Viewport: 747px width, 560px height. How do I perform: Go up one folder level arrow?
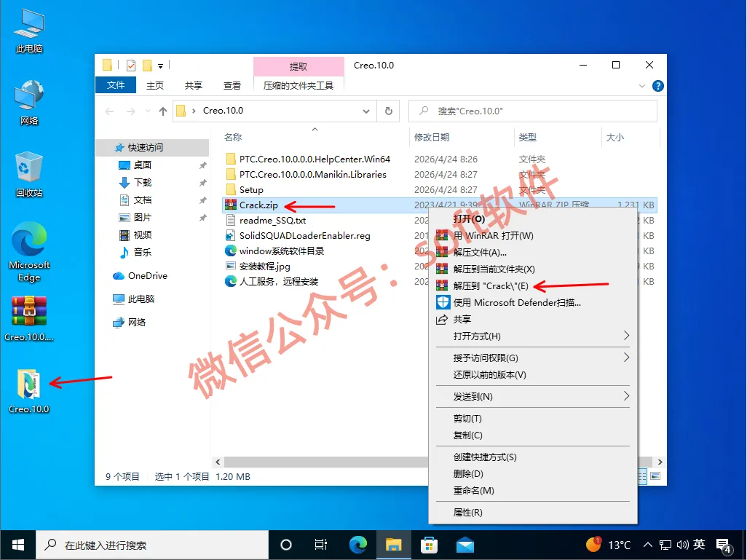[x=163, y=111]
